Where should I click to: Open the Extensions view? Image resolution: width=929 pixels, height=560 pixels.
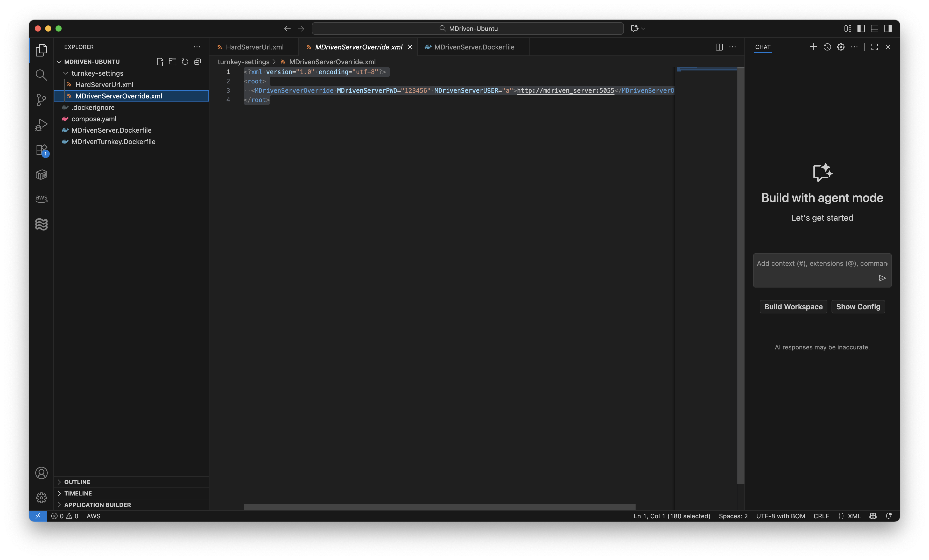[41, 150]
